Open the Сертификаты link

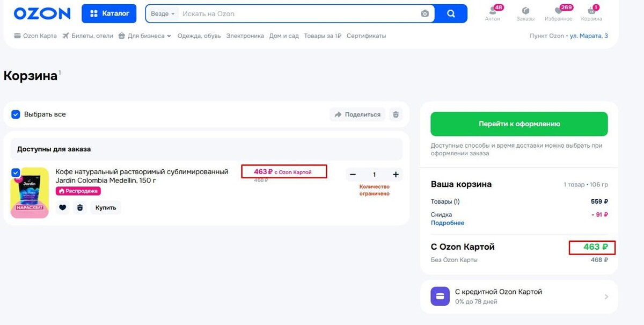pos(366,36)
